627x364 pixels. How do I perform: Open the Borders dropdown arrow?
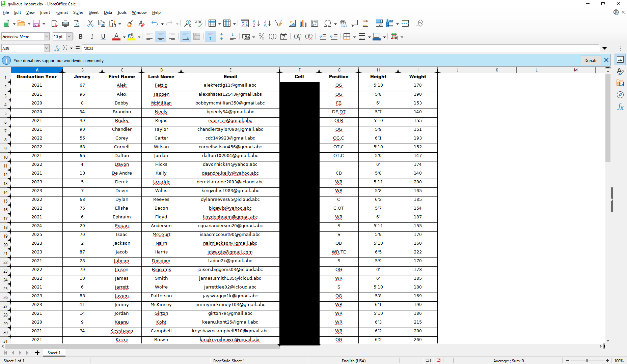pos(354,37)
